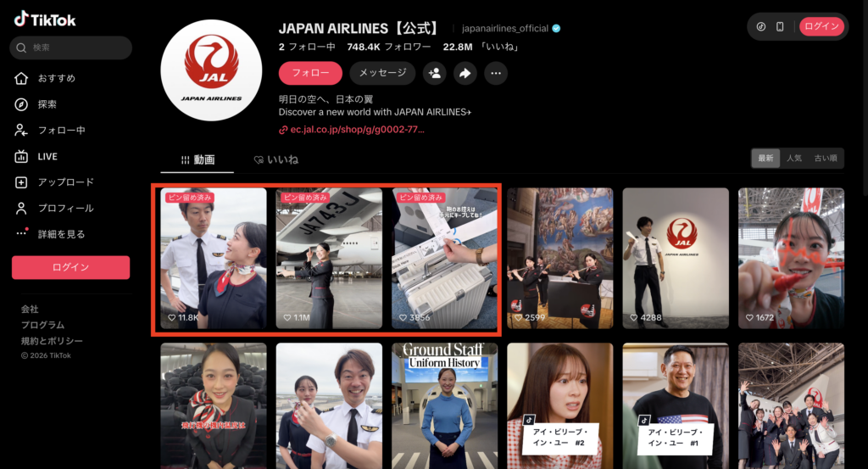Viewport: 868px width, 469px height.
Task: Click the phone app icon at top right
Action: [780, 26]
